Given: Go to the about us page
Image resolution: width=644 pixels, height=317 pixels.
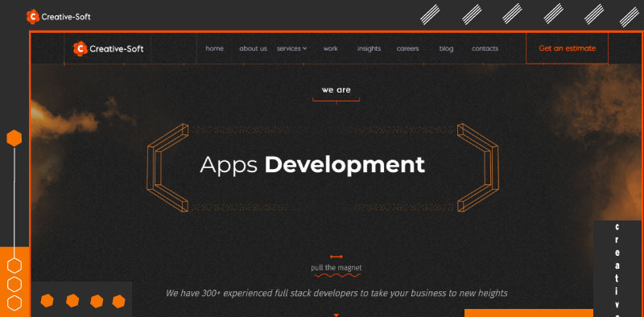Looking at the screenshot, I should (x=253, y=48).
